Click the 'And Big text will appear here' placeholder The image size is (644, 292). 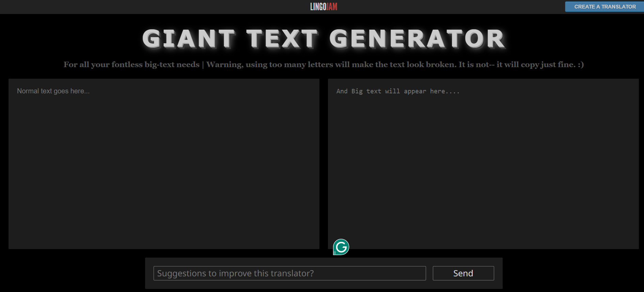click(x=398, y=91)
